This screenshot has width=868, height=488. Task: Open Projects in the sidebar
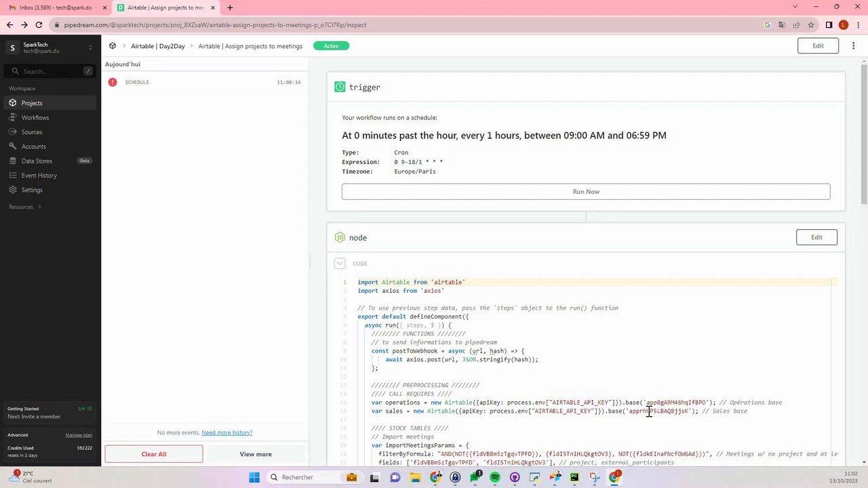click(32, 103)
